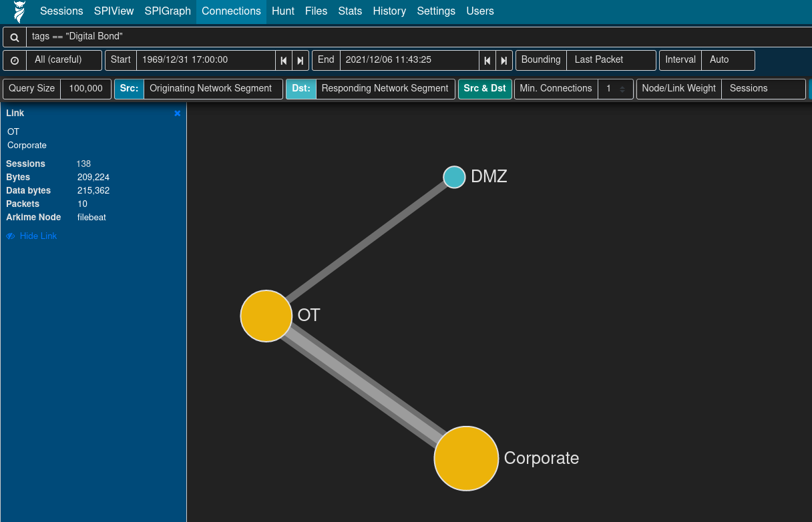Click the Packets value 10

coord(82,204)
